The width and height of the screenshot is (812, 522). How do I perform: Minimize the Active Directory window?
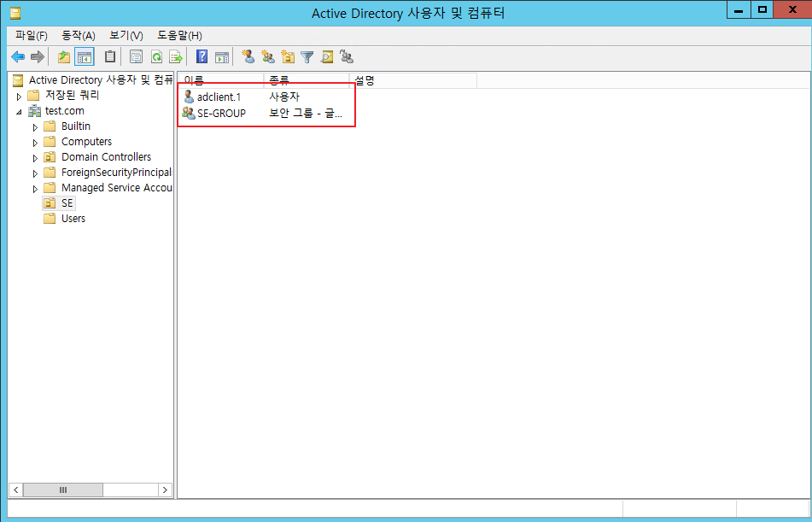(x=739, y=10)
